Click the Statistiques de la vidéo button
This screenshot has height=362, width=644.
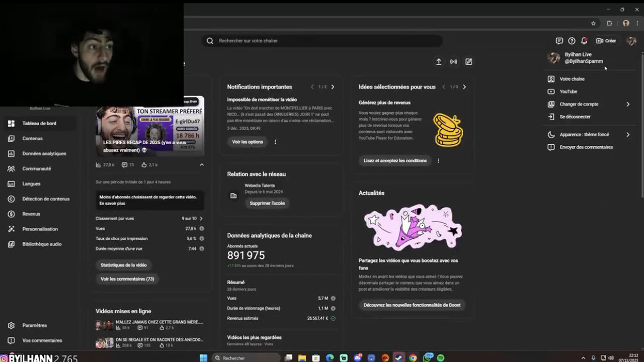click(x=124, y=265)
